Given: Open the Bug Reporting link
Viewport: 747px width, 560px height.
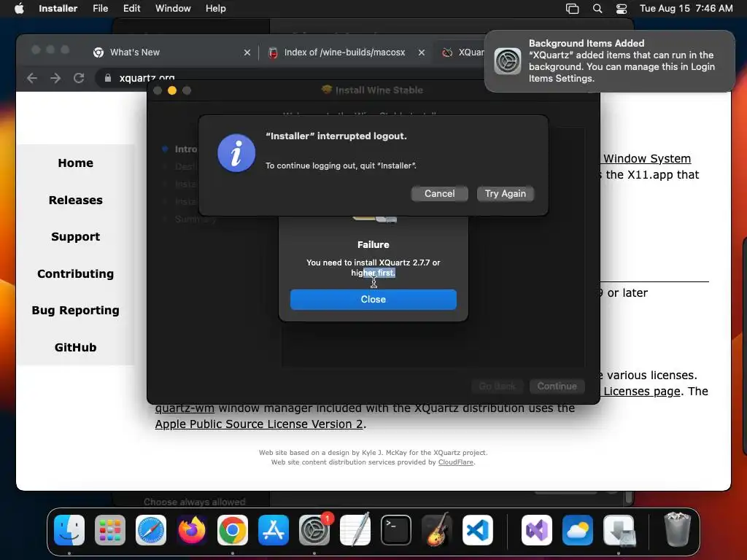Looking at the screenshot, I should pyautogui.click(x=75, y=311).
